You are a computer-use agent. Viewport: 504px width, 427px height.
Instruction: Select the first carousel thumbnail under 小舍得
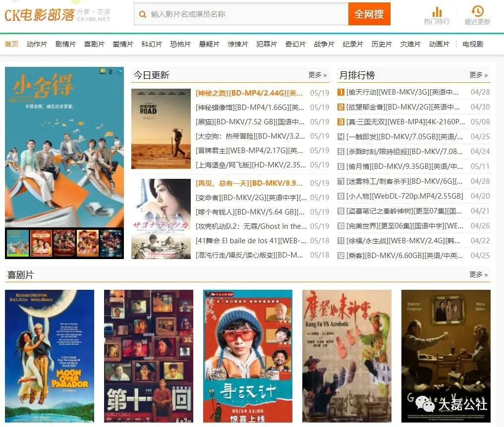click(x=18, y=243)
